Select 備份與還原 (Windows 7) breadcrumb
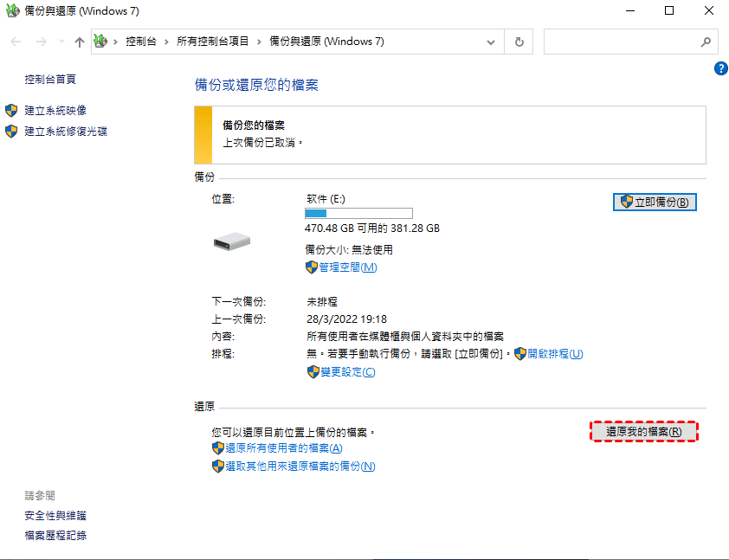Screen dimensions: 729x560 [x=327, y=42]
